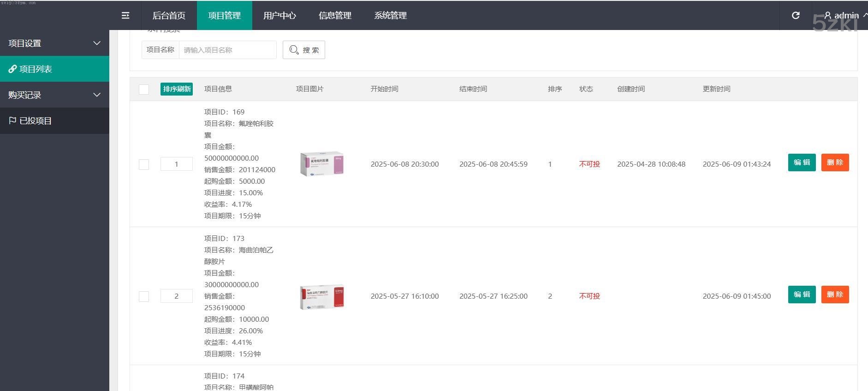
Task: Click 更新时间 column header
Action: pyautogui.click(x=716, y=89)
